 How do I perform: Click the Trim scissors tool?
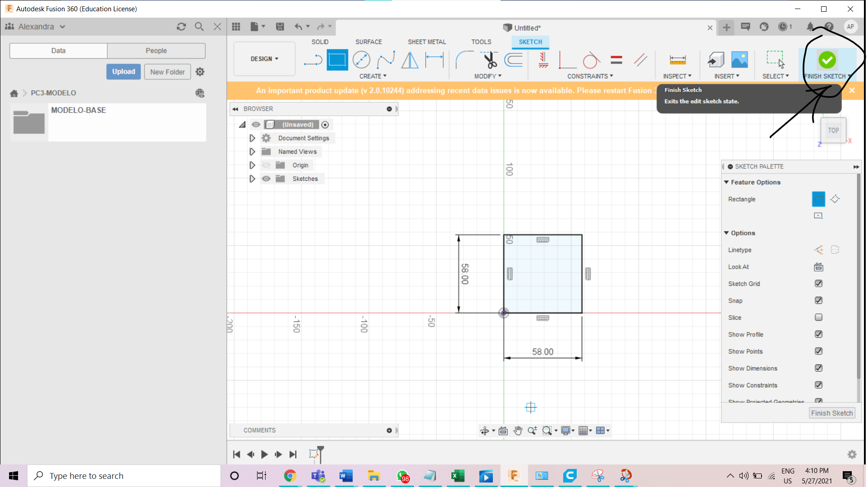(x=489, y=60)
